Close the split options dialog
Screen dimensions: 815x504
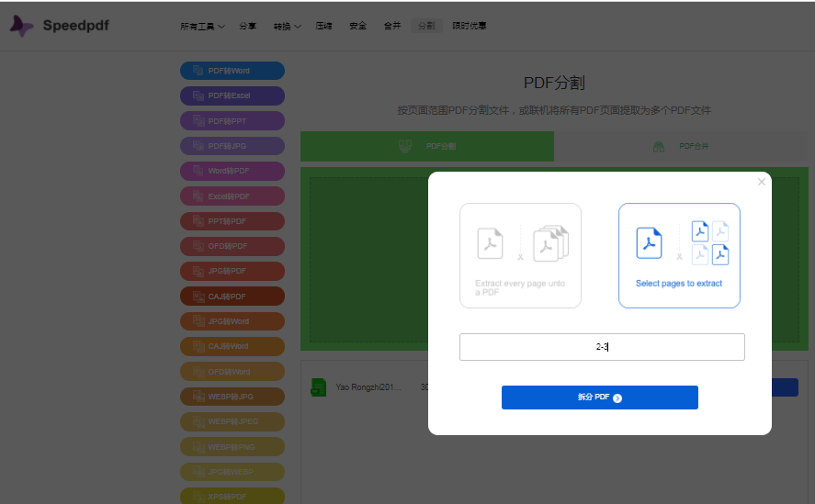click(x=762, y=182)
